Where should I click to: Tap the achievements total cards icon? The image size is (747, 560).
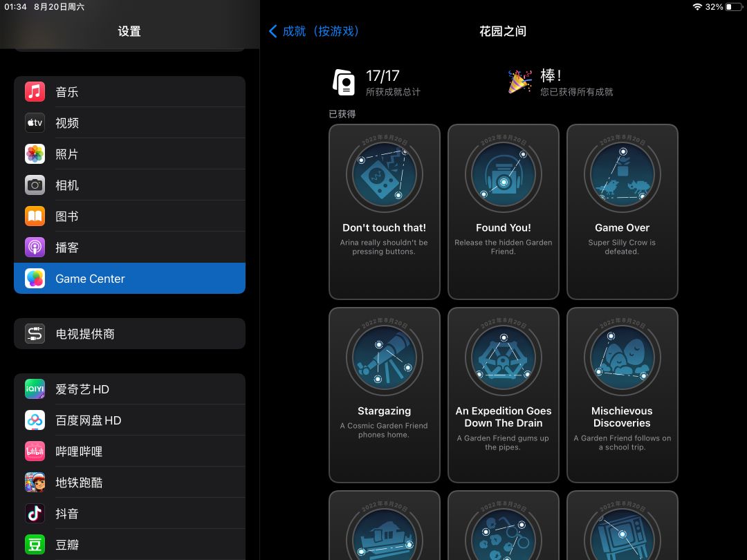(344, 82)
